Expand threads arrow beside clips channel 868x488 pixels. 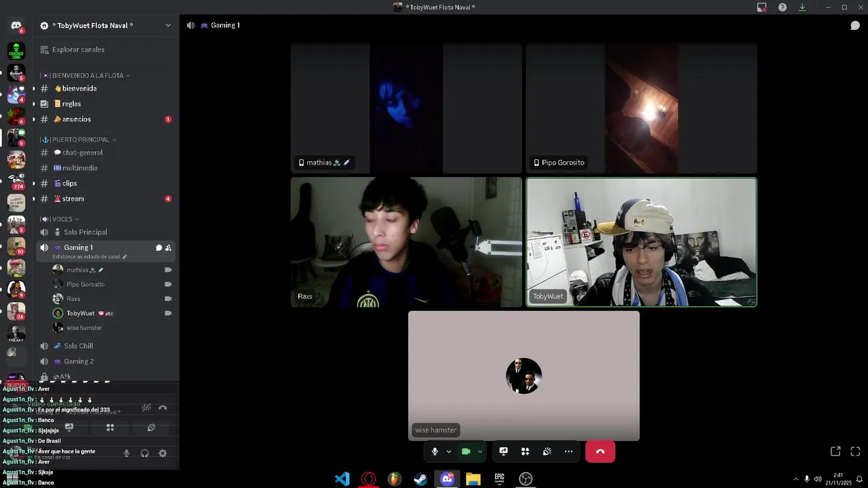[x=33, y=184]
